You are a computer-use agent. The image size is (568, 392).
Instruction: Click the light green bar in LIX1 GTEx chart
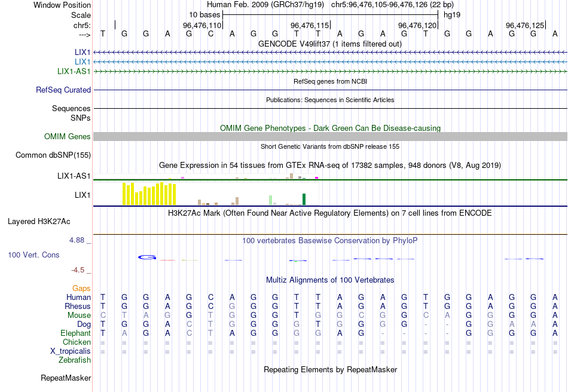click(271, 200)
